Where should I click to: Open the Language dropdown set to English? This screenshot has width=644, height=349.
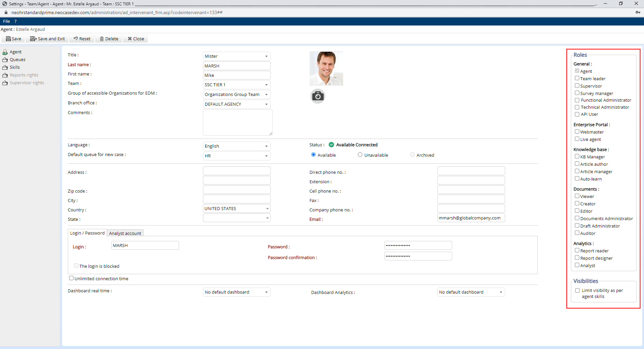click(x=236, y=146)
